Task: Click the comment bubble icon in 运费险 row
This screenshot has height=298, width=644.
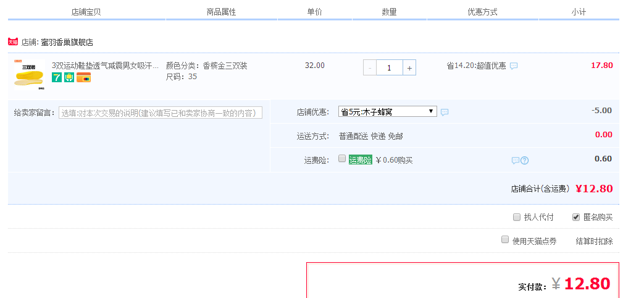Action: 516,160
